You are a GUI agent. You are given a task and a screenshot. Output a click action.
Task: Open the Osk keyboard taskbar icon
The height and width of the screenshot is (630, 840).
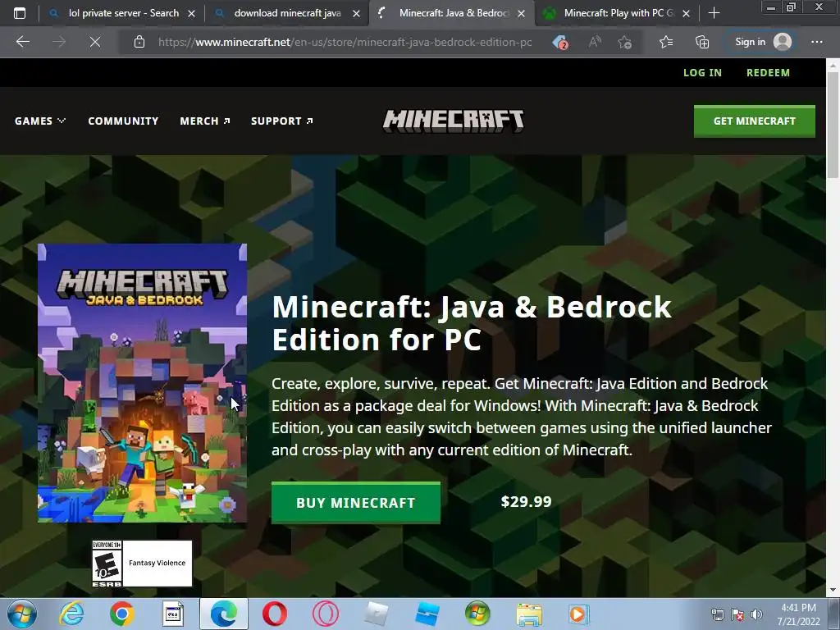(172, 614)
